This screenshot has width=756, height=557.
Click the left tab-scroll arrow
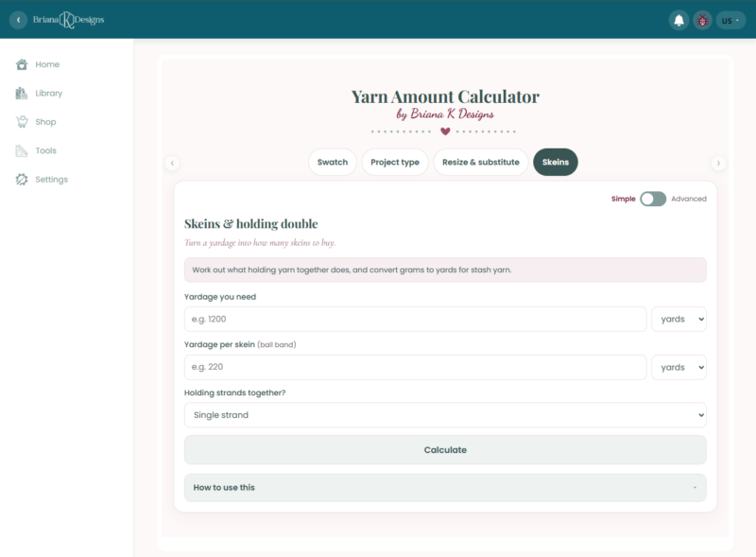click(172, 164)
